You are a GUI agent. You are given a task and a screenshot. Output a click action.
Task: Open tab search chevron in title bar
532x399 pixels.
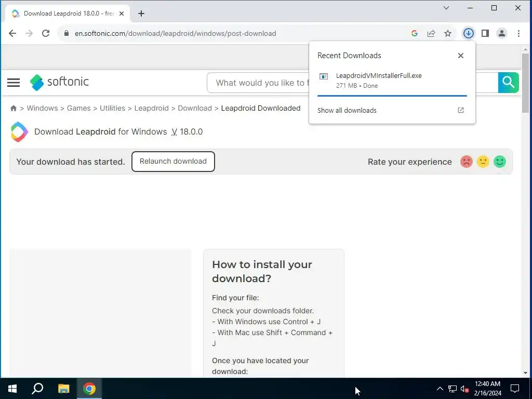pos(446,8)
